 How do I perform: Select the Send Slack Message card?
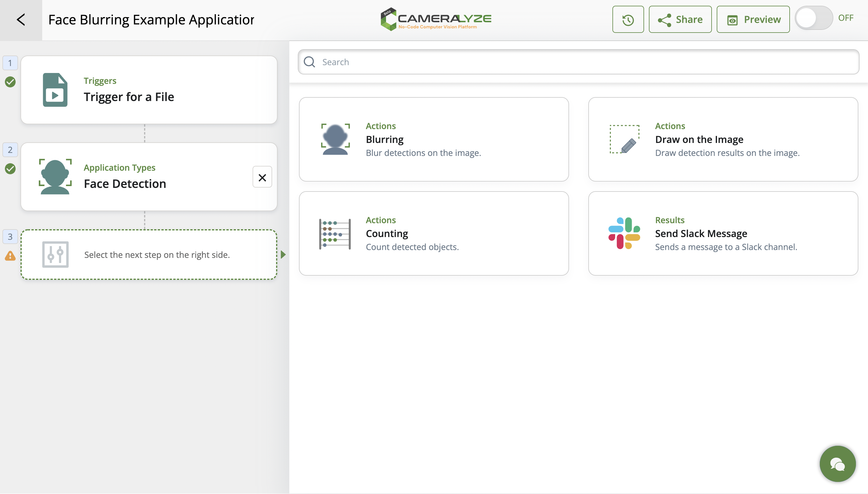point(723,233)
